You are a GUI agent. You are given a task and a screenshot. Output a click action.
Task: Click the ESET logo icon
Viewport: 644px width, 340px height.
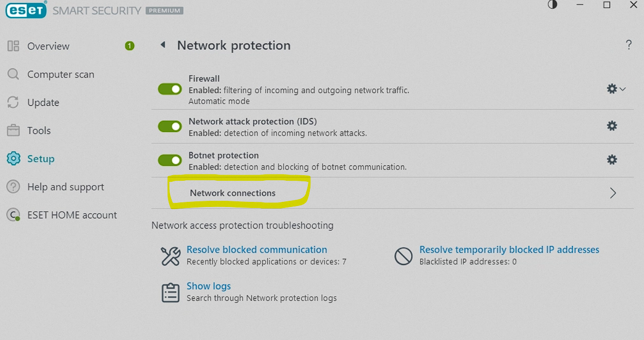click(x=26, y=10)
